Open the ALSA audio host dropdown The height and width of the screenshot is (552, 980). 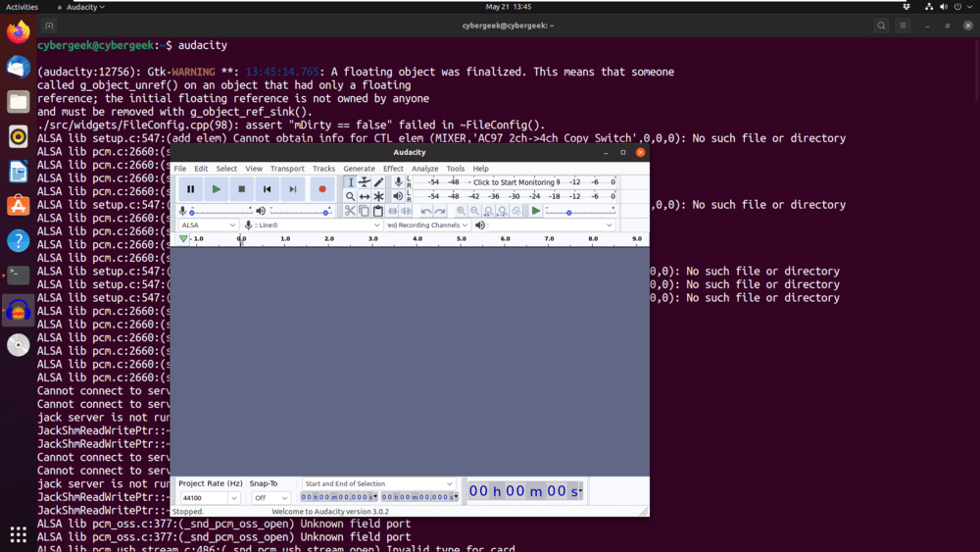coord(208,226)
